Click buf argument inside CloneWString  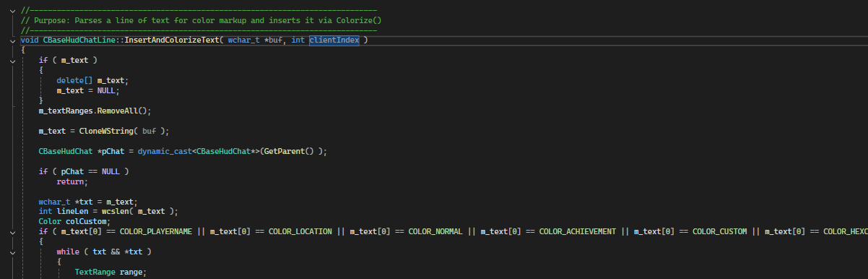(149, 131)
